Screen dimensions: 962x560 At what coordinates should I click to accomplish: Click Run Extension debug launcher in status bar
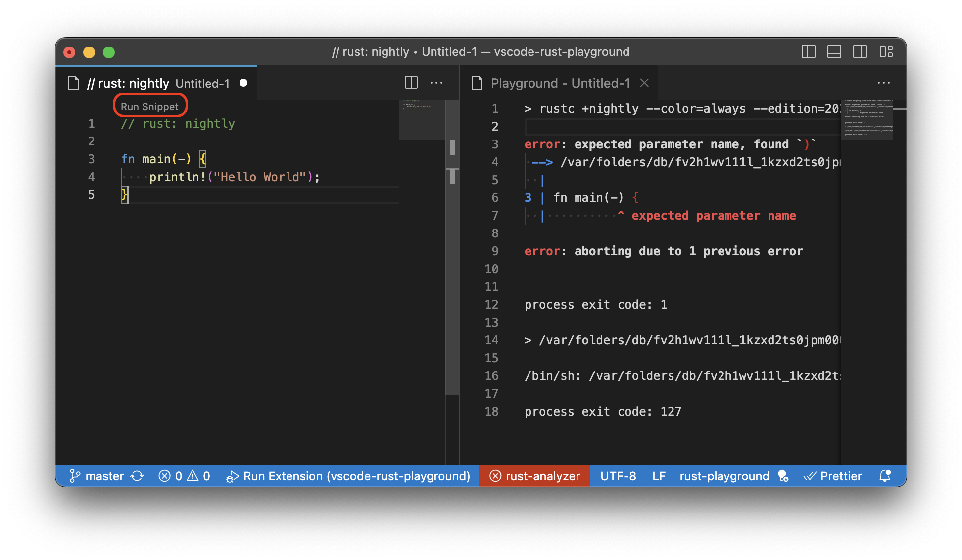coord(348,476)
